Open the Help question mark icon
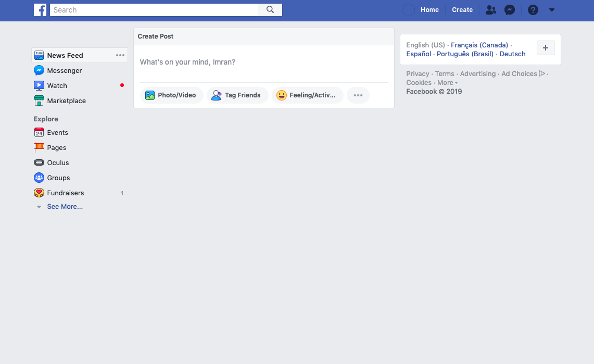The width and height of the screenshot is (594, 364). point(533,10)
